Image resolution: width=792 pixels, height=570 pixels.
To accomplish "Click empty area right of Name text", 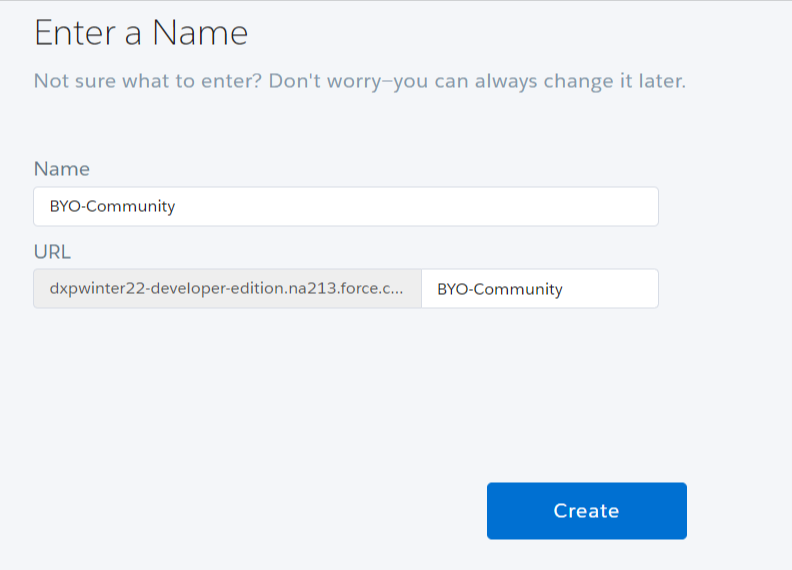I will click(x=450, y=207).
